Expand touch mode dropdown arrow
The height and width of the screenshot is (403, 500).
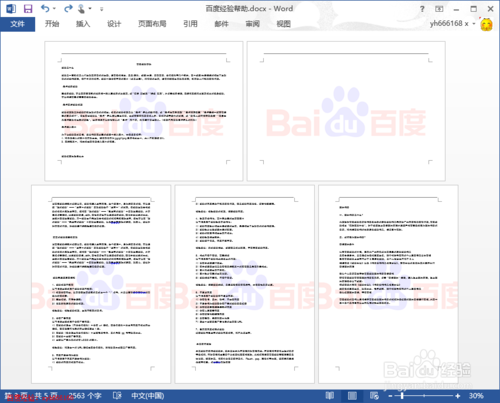click(x=90, y=9)
